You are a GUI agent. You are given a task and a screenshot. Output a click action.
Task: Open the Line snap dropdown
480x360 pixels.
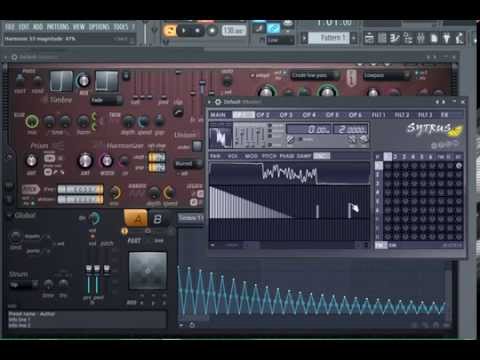tap(280, 40)
